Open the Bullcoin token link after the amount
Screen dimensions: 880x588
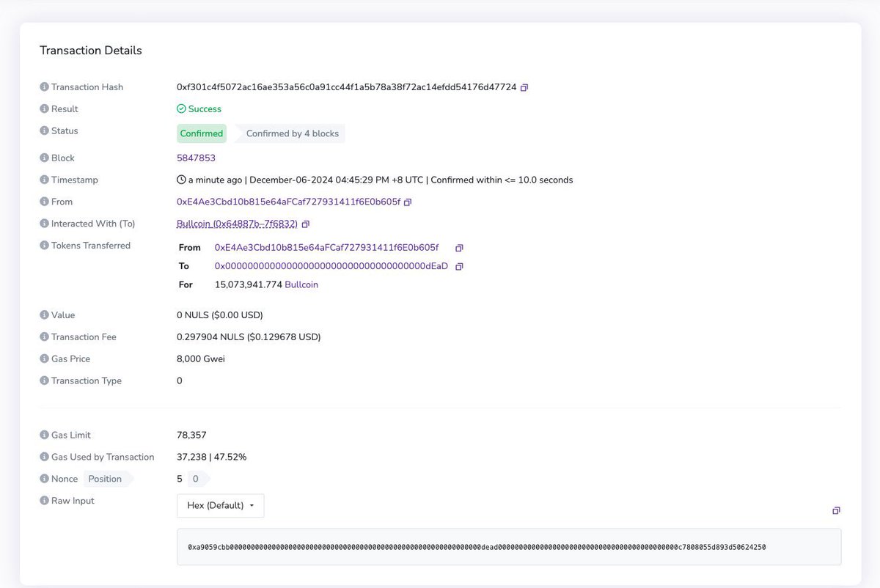click(301, 284)
